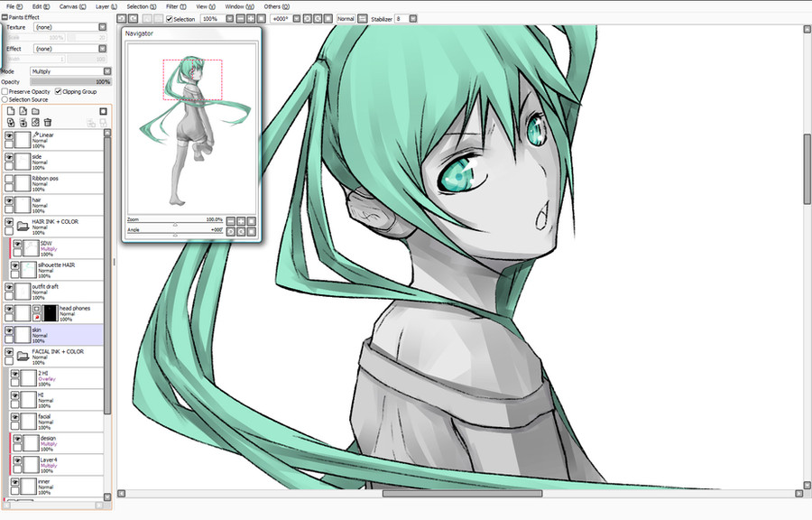Click the Navigator canvas preview thumbnail

coord(191,128)
